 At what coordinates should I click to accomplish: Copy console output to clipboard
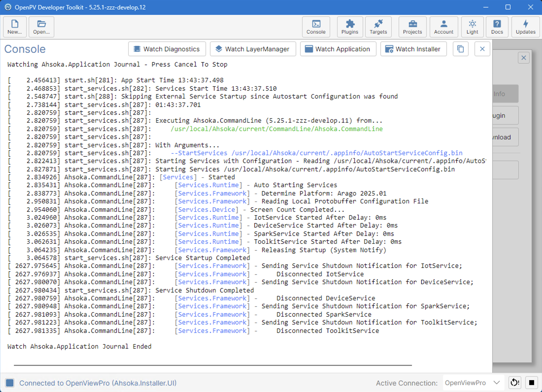coord(460,49)
